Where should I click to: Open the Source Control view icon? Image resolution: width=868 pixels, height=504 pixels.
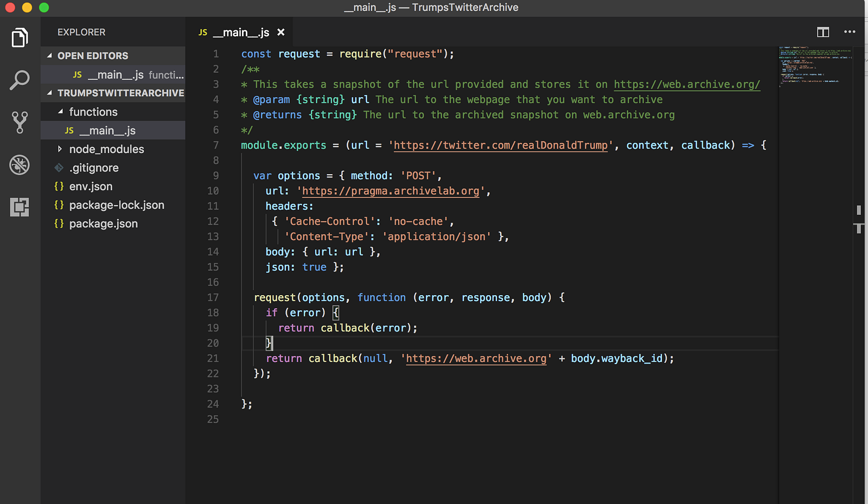point(20,123)
